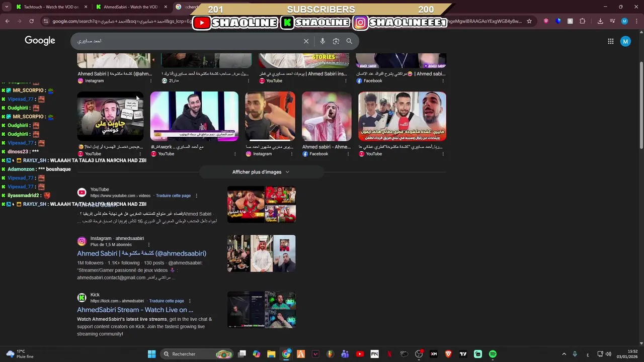Image resolution: width=644 pixels, height=362 pixels.
Task: Go to the Google logo homepage
Action: click(40, 41)
